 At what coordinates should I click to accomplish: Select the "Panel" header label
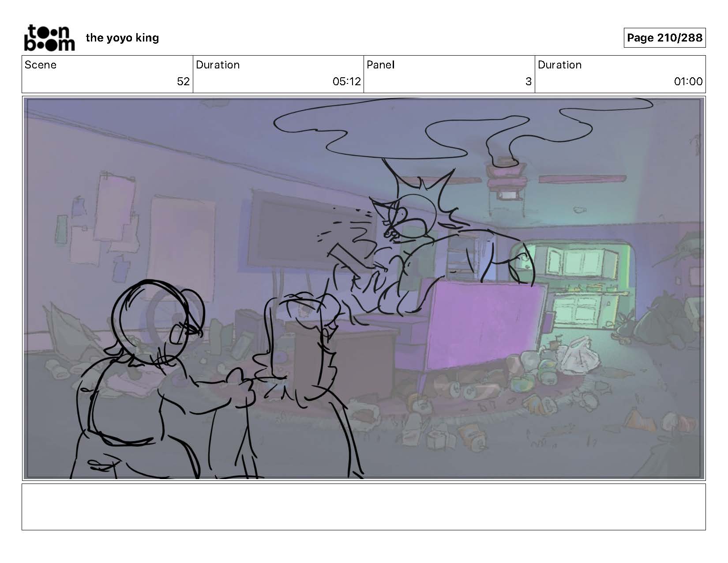380,65
